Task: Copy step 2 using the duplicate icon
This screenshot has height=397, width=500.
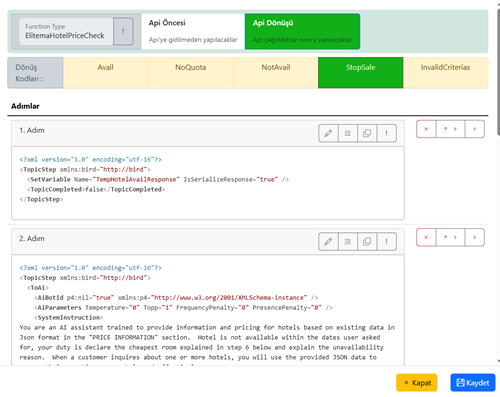Action: click(367, 241)
